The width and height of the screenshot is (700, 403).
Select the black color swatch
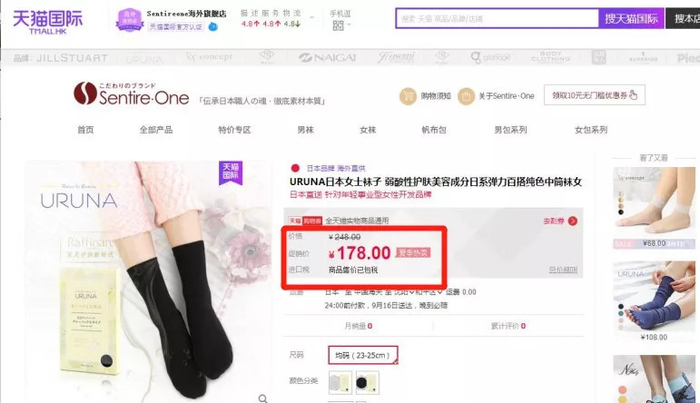click(367, 382)
